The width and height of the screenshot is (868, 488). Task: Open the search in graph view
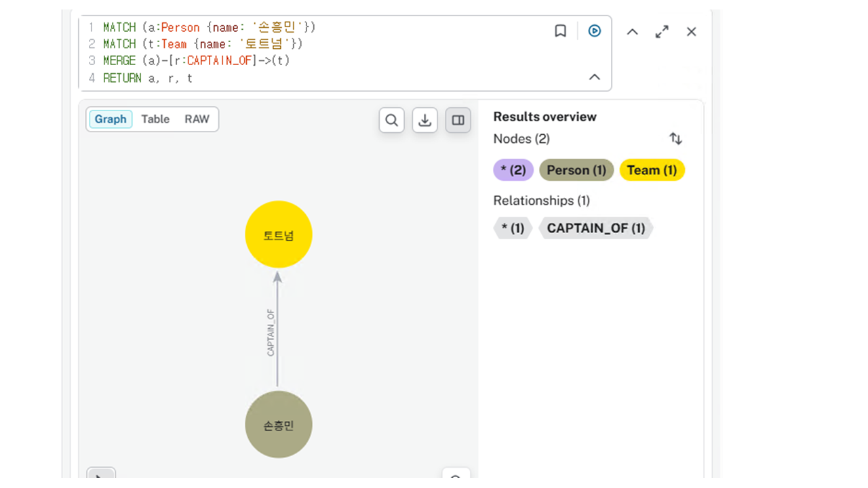[391, 120]
